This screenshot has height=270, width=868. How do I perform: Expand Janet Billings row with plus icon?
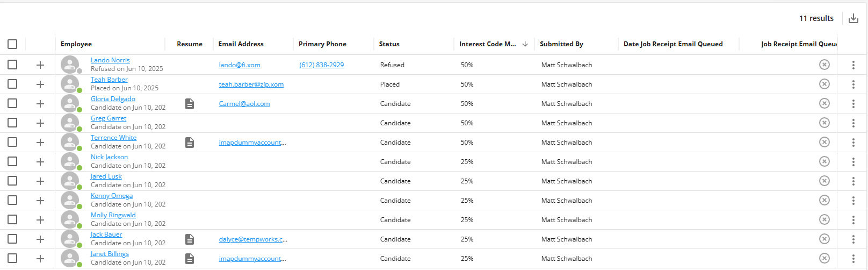pyautogui.click(x=40, y=259)
